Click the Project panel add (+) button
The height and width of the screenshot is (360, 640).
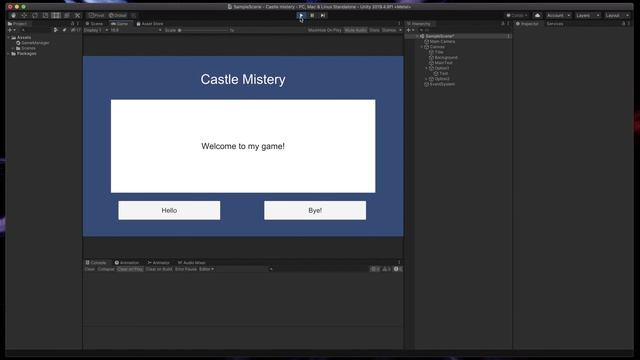point(11,30)
